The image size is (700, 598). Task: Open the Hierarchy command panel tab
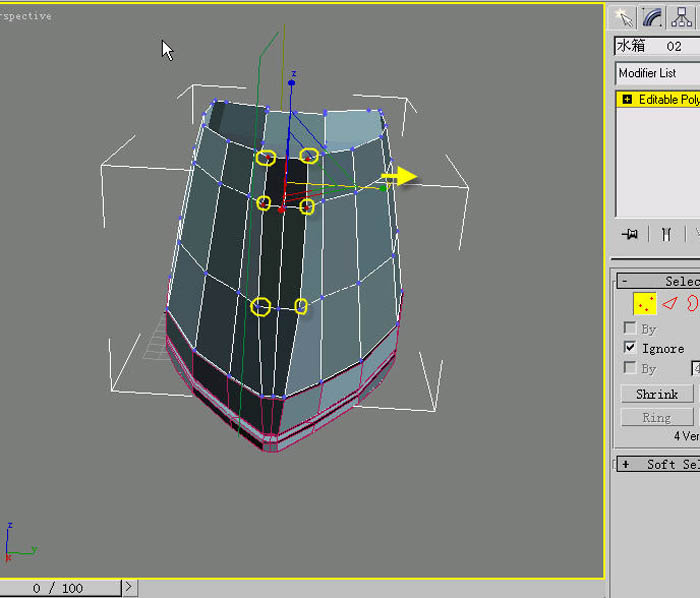[x=681, y=18]
